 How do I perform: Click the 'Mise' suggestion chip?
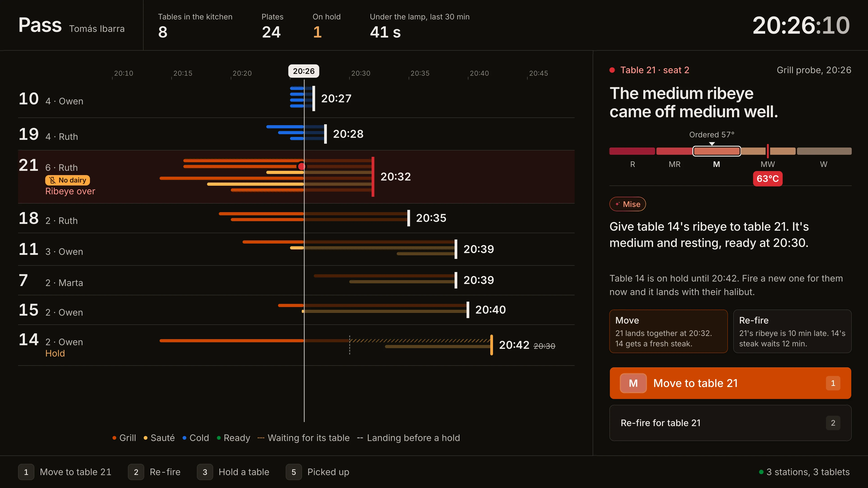(x=627, y=204)
